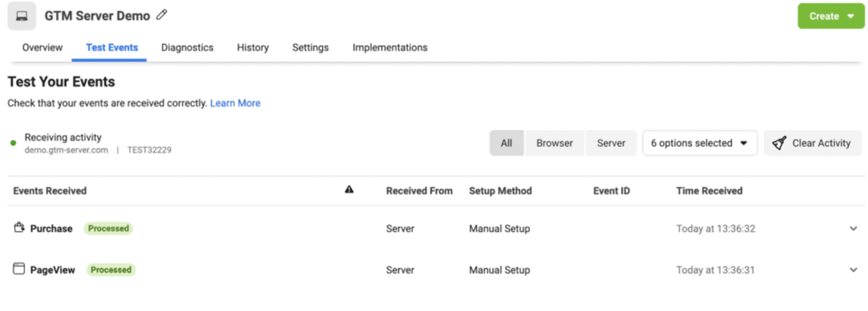Screen dimensions: 868x311
Task: Follow the Learn More link
Action: click(x=235, y=103)
